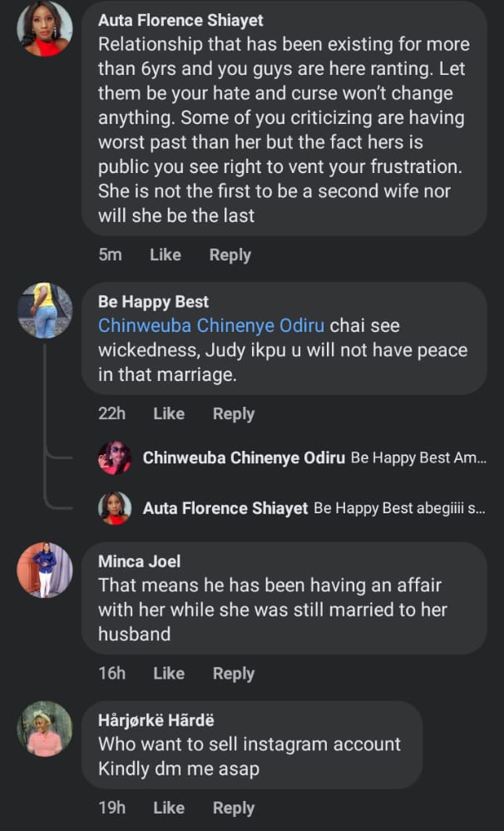Screen dimensions: 504x831
Task: Expand Auta Florence Shiayet's truncated reply
Action: pos(399,507)
